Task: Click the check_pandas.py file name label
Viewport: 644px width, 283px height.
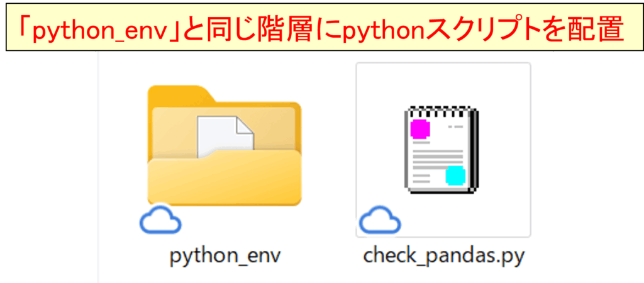Action: coord(444,257)
